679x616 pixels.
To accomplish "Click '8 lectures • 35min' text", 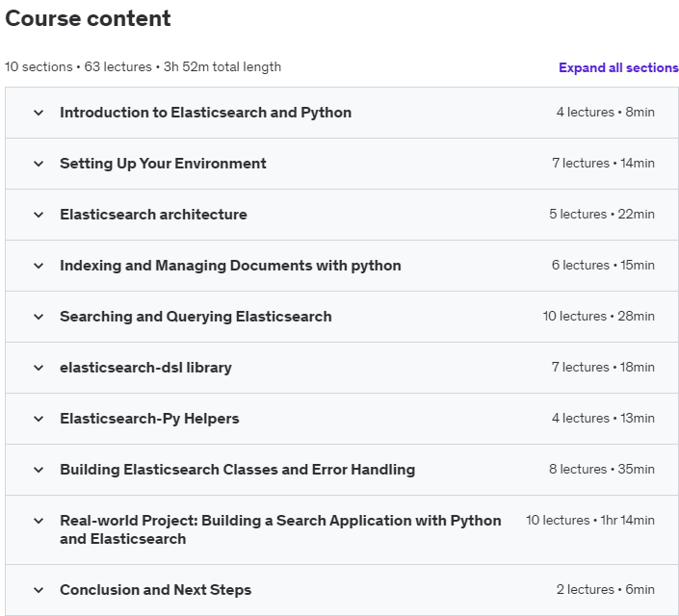I will point(602,470).
